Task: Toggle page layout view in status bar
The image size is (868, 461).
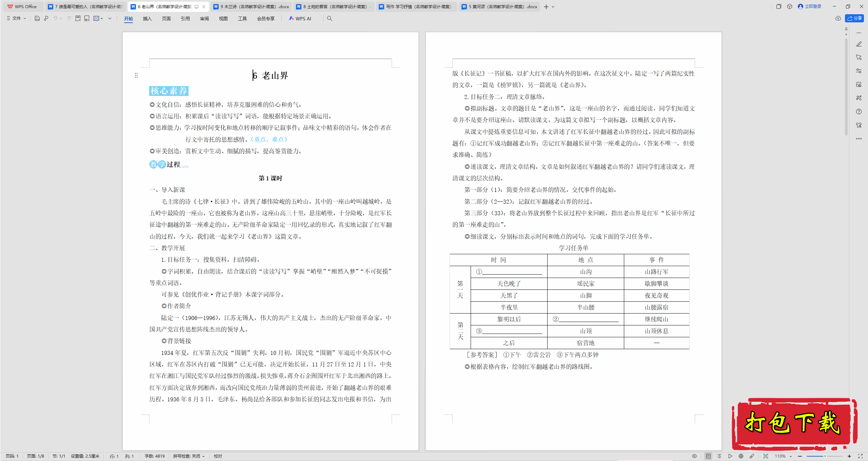Action: pyautogui.click(x=708, y=456)
